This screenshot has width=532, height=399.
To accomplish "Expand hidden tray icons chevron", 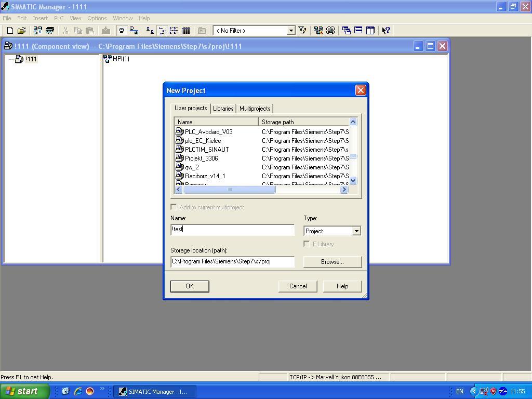I will coord(474,391).
